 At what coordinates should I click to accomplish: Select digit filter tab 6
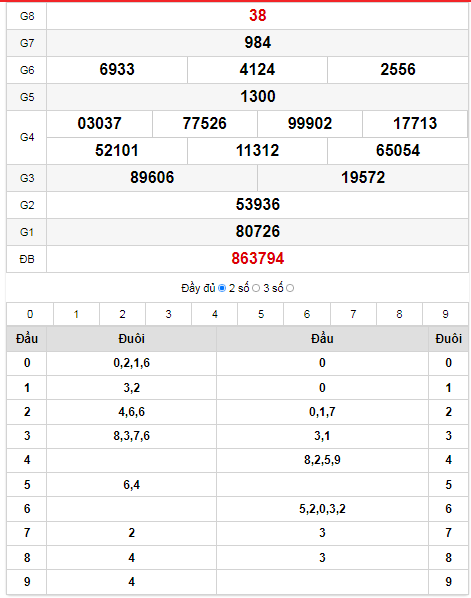click(307, 314)
